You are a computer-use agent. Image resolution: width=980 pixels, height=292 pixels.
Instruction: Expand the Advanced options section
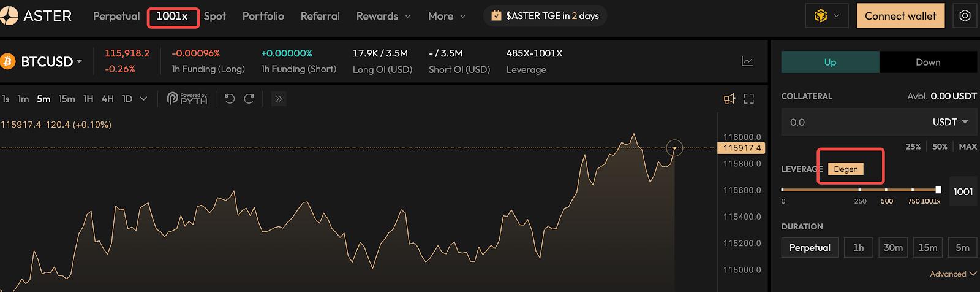(952, 274)
